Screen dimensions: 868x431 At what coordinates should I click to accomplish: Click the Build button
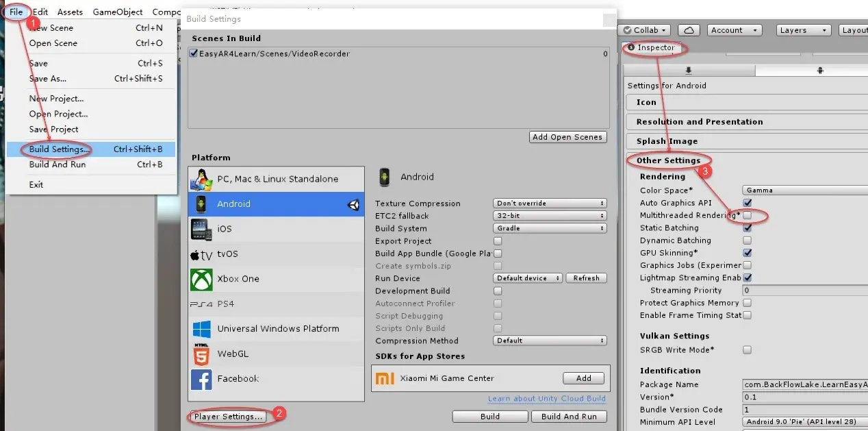[x=490, y=417]
